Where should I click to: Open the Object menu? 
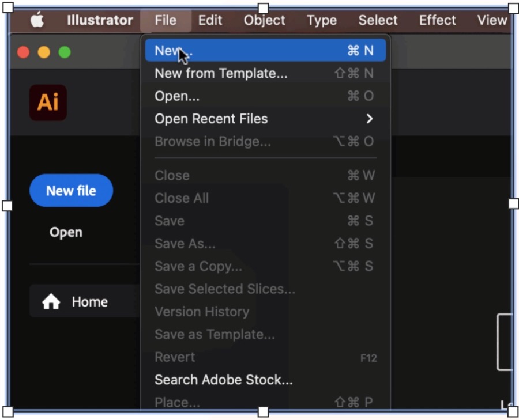265,20
